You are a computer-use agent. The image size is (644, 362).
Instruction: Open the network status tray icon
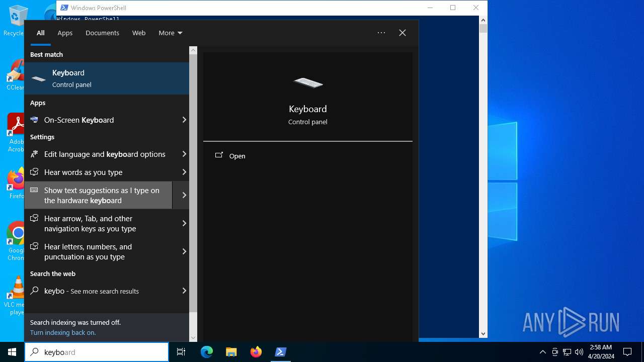(567, 352)
